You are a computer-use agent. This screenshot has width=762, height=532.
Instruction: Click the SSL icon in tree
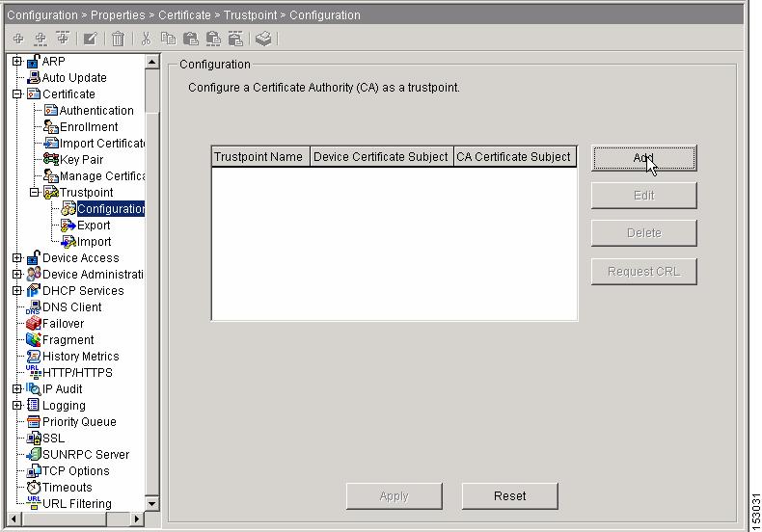(x=34, y=438)
